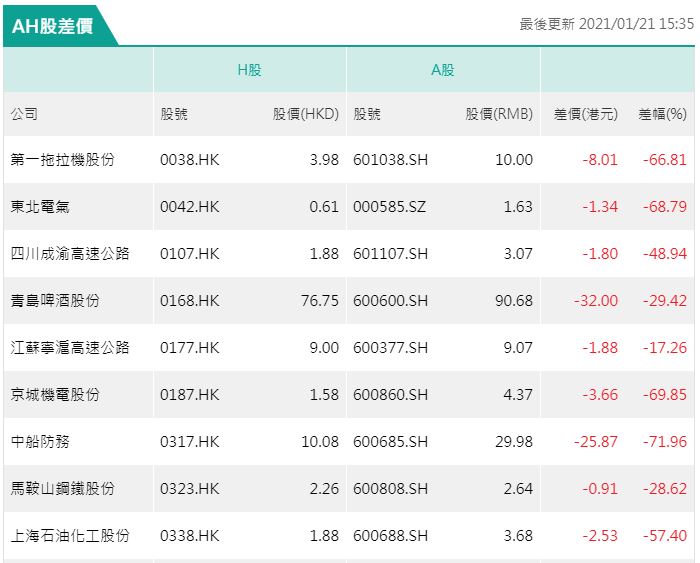Sort by 差價(港元) column header

pyautogui.click(x=586, y=114)
